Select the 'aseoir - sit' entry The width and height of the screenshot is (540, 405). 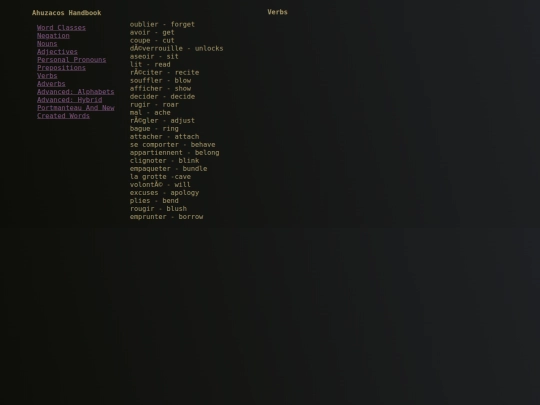coord(154,56)
